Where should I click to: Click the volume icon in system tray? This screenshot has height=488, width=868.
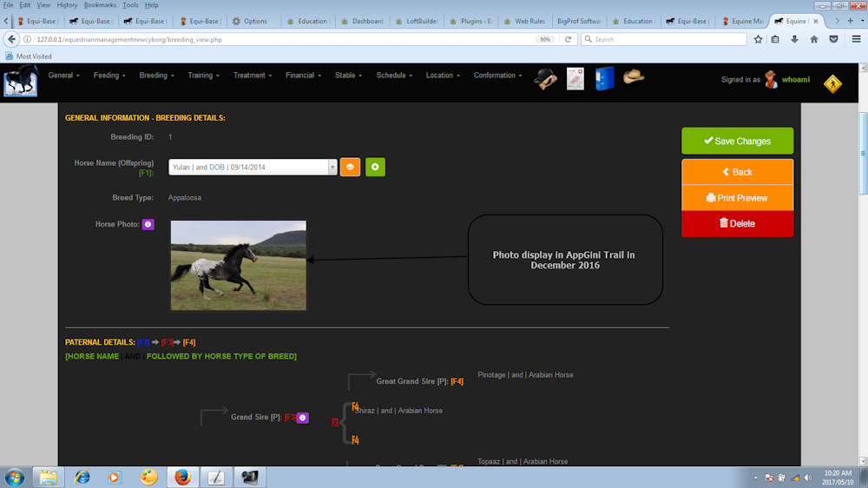[807, 478]
